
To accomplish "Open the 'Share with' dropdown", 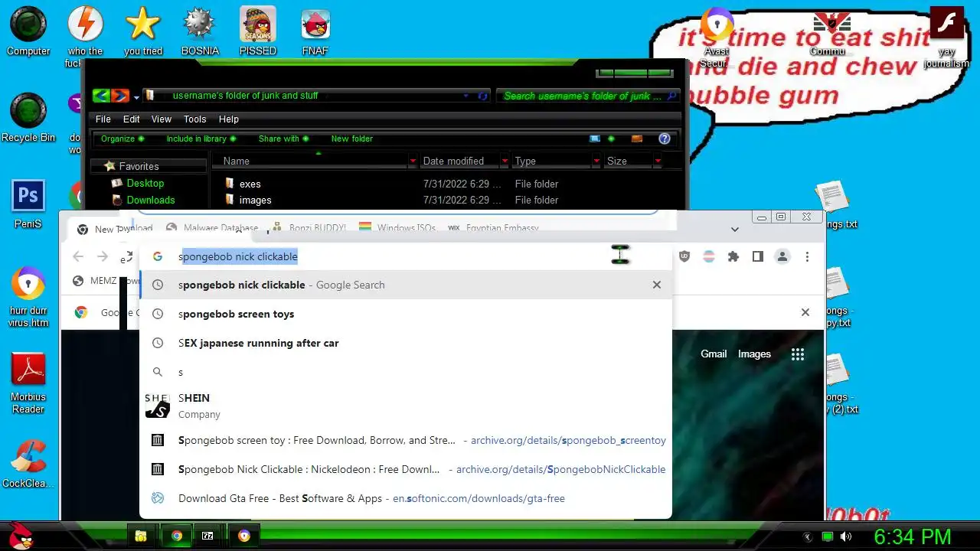I will [x=283, y=139].
